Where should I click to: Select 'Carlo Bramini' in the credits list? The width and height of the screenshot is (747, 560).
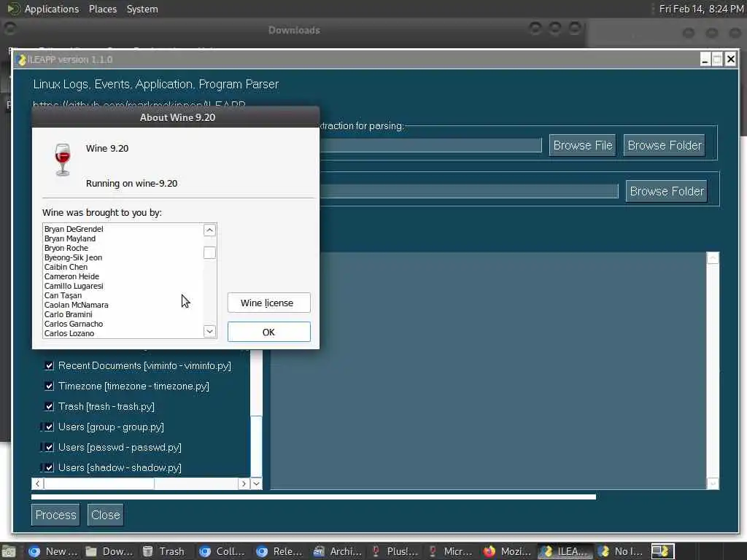click(69, 315)
